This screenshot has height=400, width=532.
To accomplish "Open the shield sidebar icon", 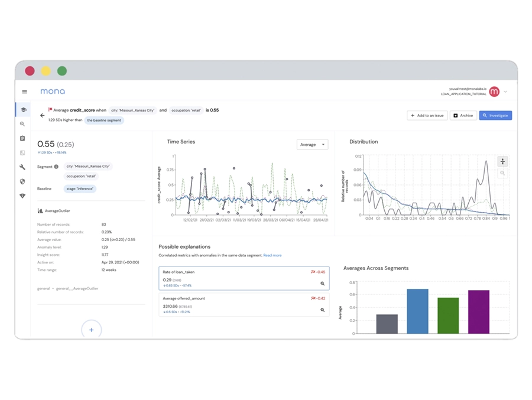I will click(22, 181).
